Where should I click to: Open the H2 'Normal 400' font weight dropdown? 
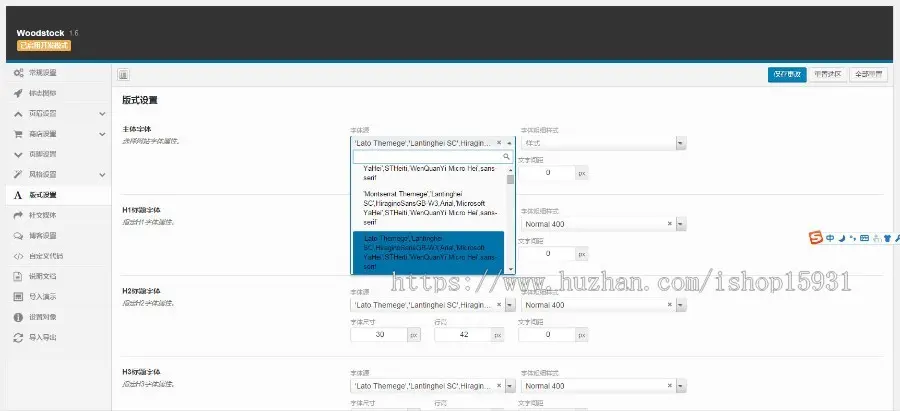[x=681, y=305]
